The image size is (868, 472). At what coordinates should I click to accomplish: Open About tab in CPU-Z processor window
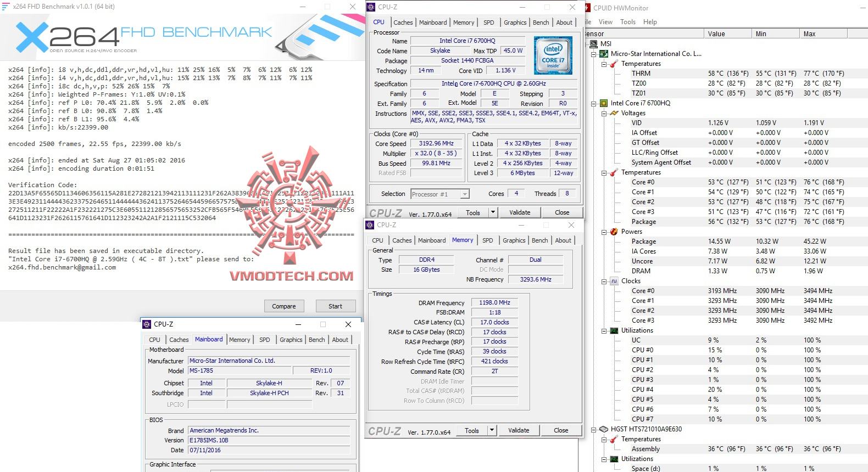[x=564, y=23]
